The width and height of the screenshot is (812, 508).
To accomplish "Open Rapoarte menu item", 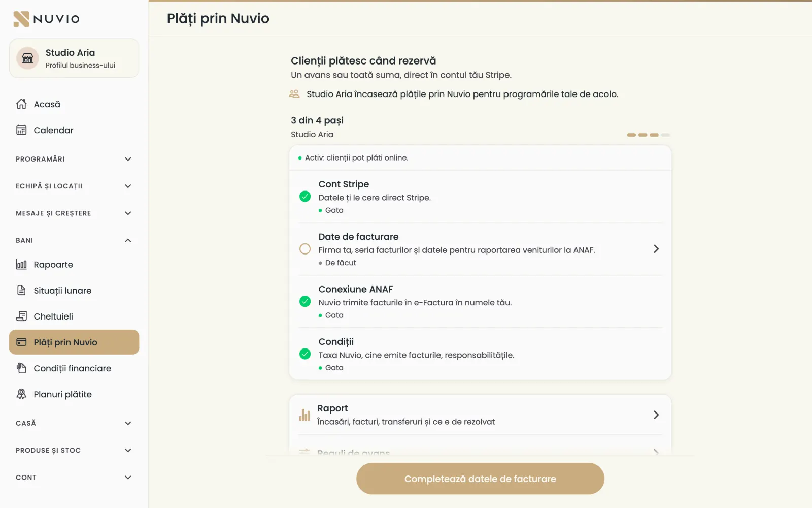I will tap(74, 265).
